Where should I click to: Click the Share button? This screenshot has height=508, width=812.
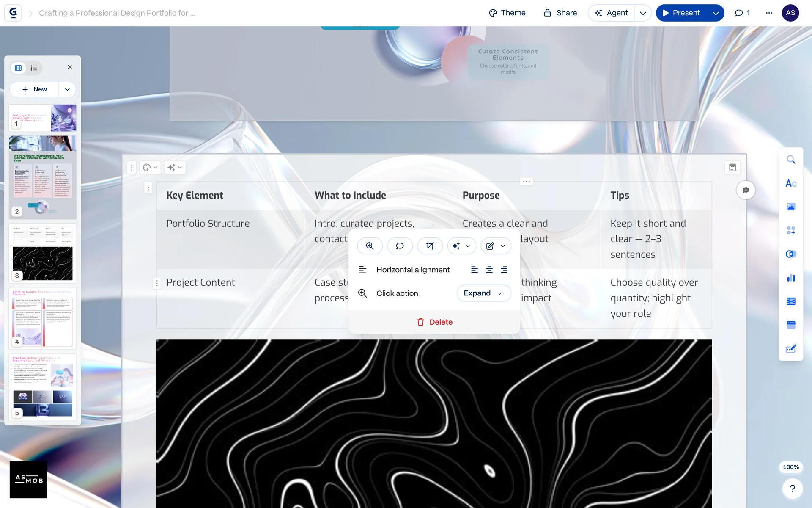click(x=560, y=13)
